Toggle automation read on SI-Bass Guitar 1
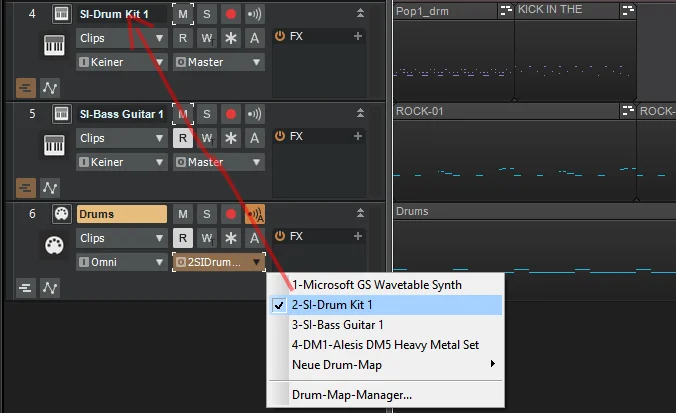The height and width of the screenshot is (413, 676). [183, 138]
